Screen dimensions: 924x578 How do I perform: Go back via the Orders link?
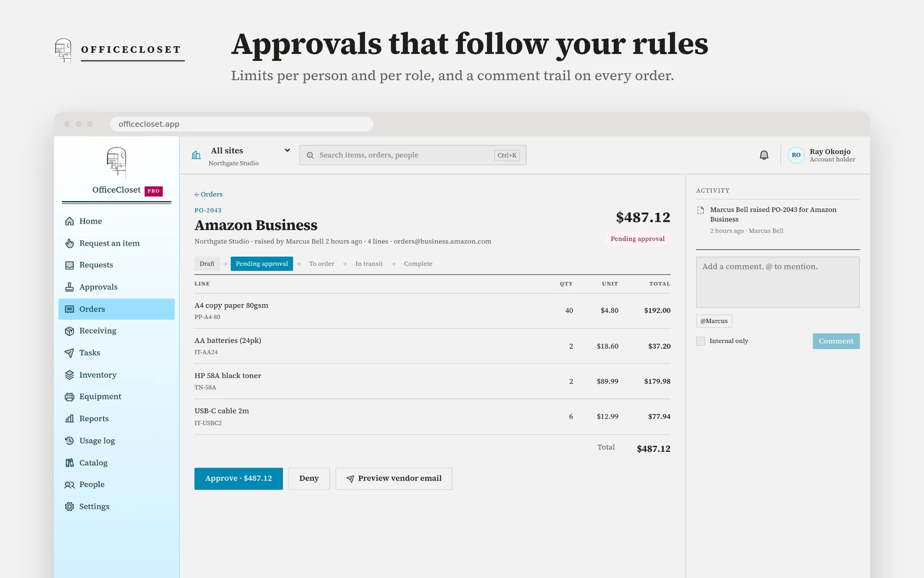208,194
